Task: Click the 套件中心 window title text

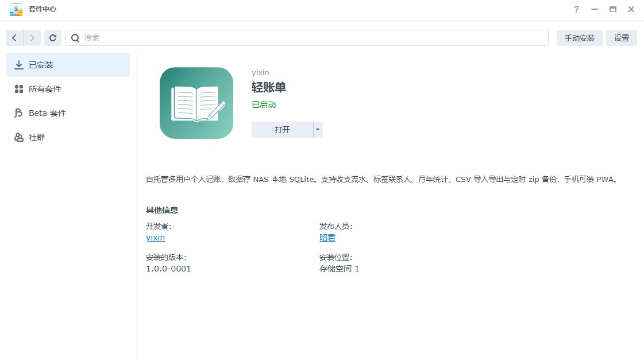Action: point(43,9)
